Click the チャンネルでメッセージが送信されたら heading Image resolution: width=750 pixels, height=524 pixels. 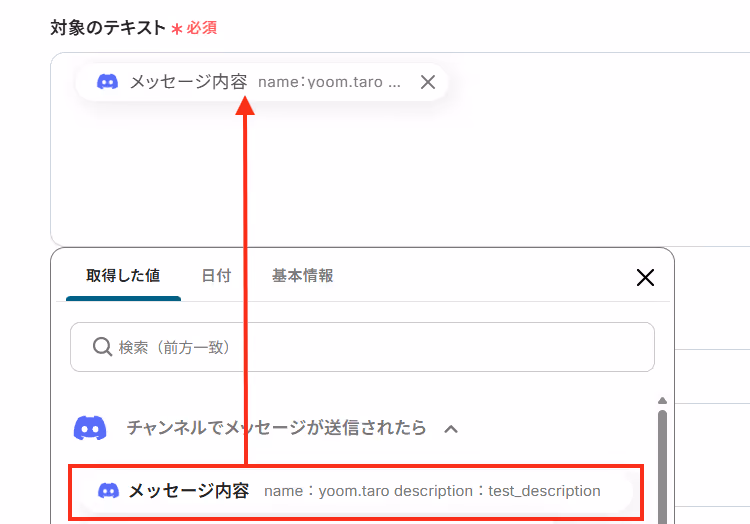(x=276, y=427)
